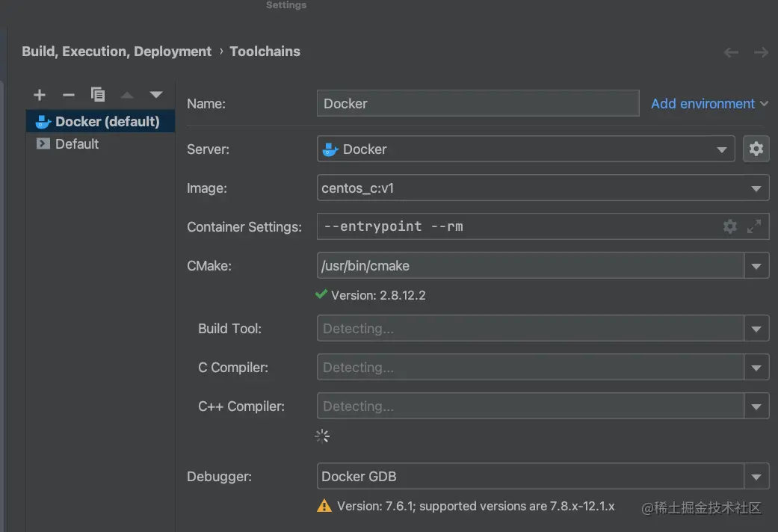The width and height of the screenshot is (778, 532).
Task: Move toolchain down in list
Action: (x=155, y=95)
